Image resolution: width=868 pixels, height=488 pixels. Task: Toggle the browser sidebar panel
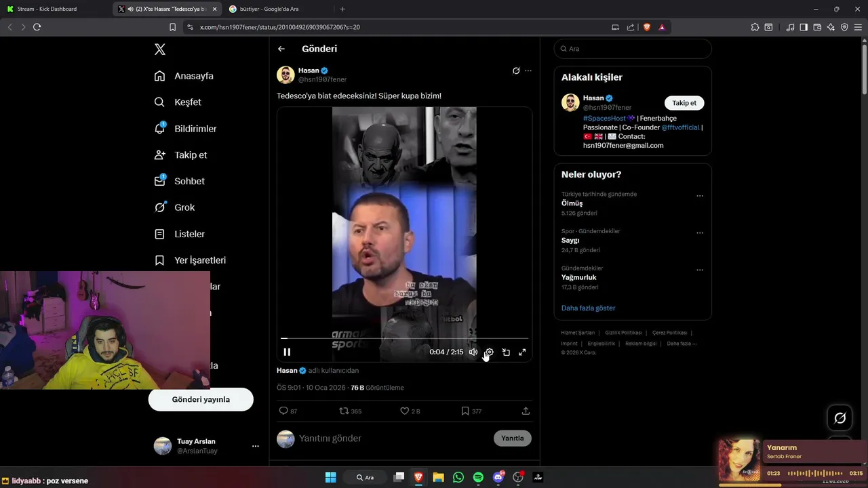pyautogui.click(x=804, y=27)
